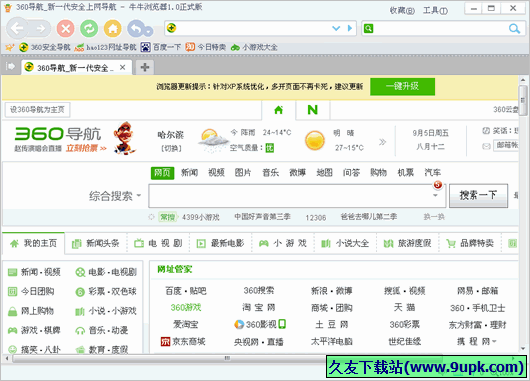Open 彩票·双色球 in left sidebar
The width and height of the screenshot is (530, 381).
(x=106, y=291)
